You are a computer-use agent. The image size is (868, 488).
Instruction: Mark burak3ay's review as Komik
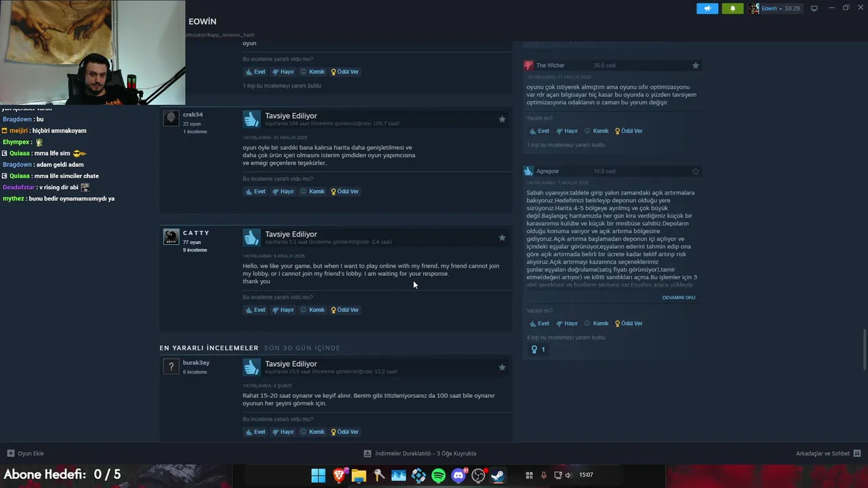click(x=313, y=432)
